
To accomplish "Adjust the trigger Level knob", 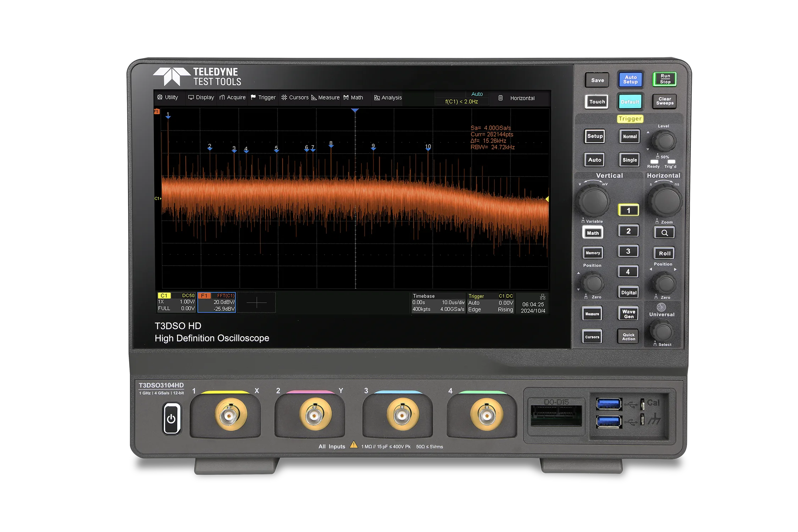I will pyautogui.click(x=664, y=141).
